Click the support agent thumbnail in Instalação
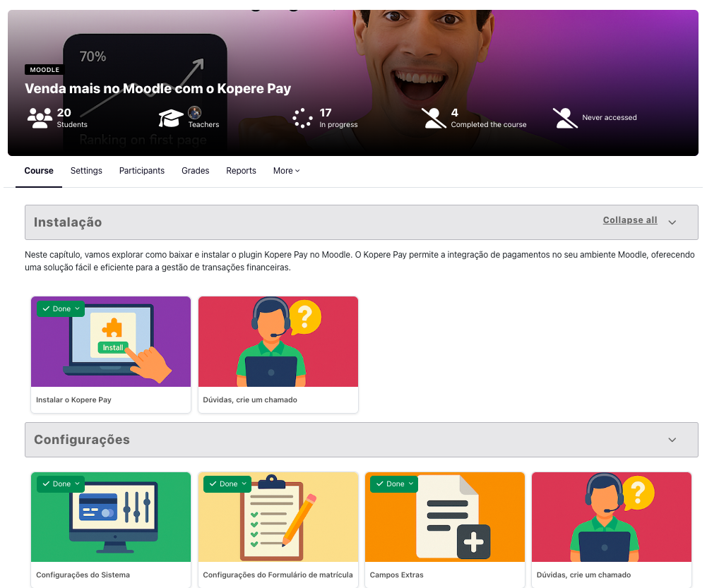This screenshot has width=707, height=588. (x=278, y=342)
